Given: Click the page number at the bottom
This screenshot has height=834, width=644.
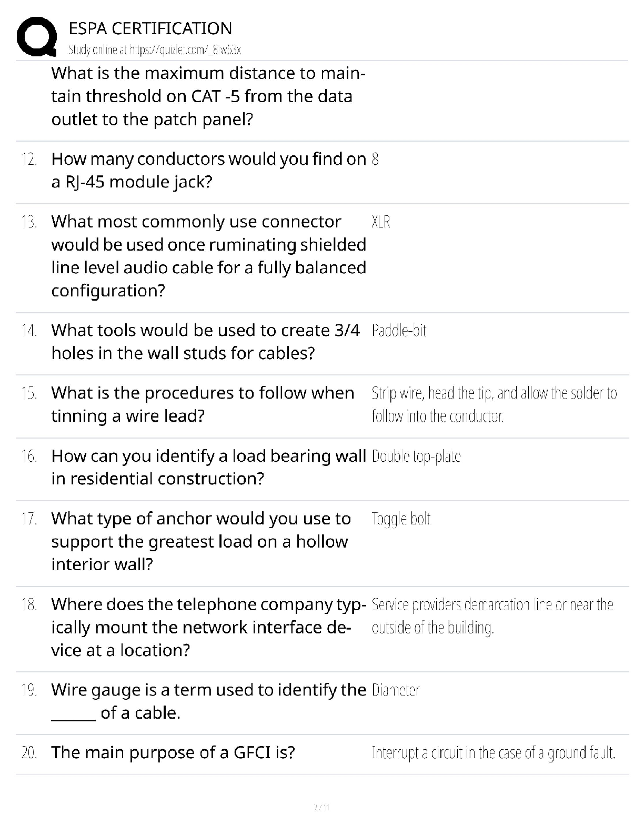Looking at the screenshot, I should 321,807.
